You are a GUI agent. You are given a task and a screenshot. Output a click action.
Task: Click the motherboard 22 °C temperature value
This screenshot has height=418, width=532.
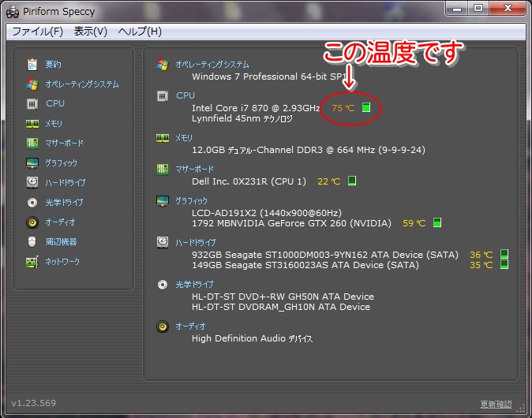tap(329, 181)
